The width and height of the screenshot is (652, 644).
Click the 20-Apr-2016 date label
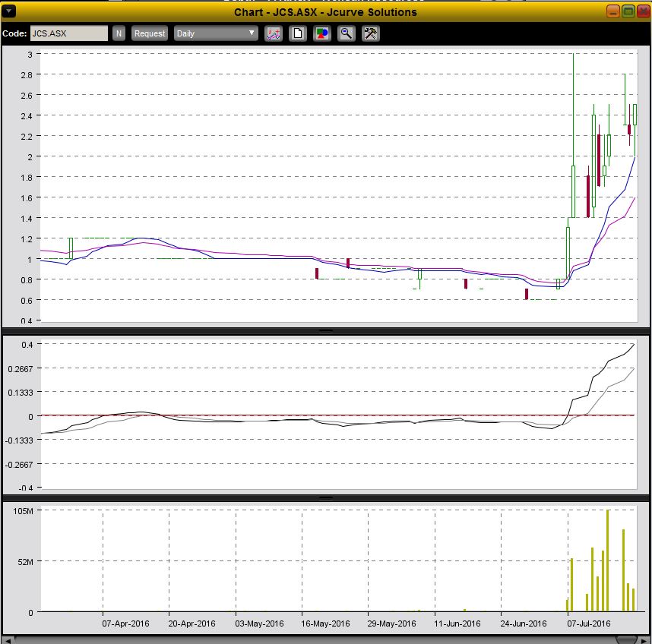pyautogui.click(x=191, y=623)
